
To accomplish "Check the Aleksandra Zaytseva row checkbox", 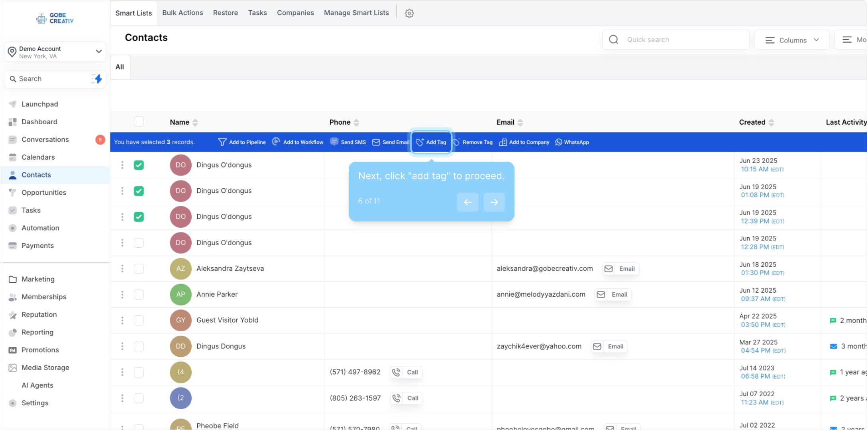I will pyautogui.click(x=139, y=269).
